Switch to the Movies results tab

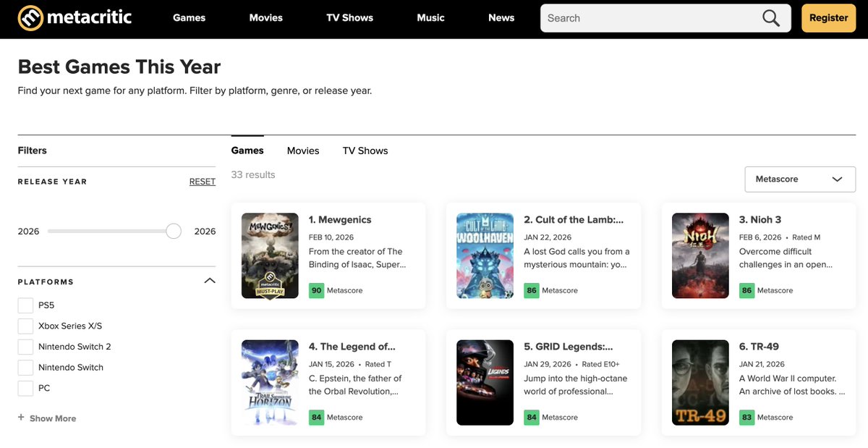click(x=303, y=151)
